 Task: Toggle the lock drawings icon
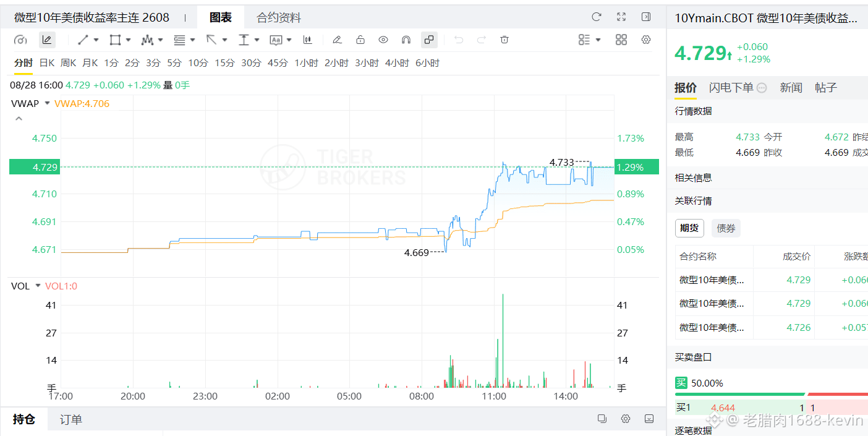point(360,40)
